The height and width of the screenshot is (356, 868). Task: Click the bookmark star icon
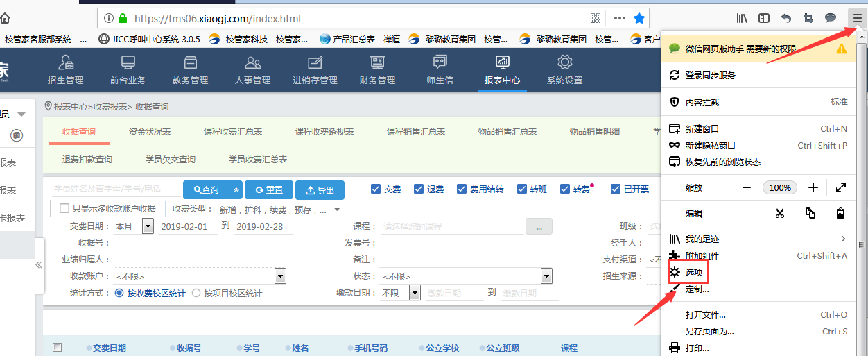tap(639, 18)
